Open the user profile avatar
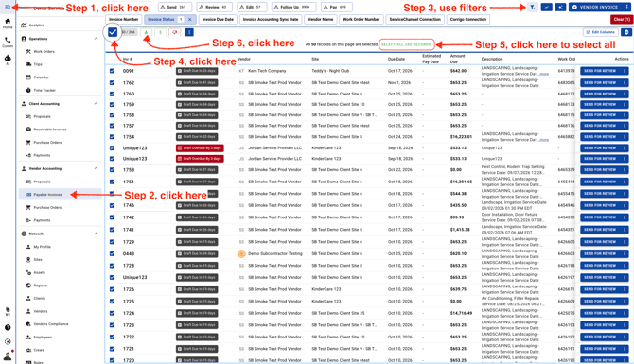The width and height of the screenshot is (634, 364). coord(8,355)
